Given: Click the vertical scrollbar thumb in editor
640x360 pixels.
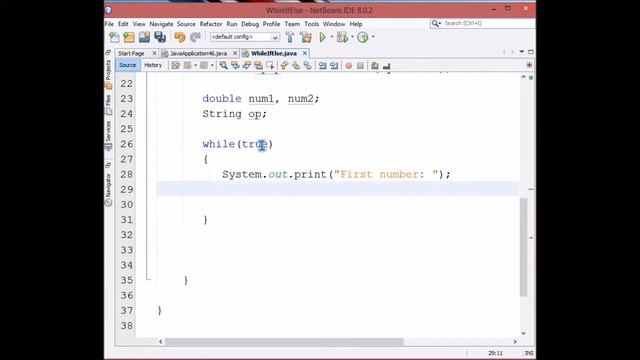Looking at the screenshot, I should tap(524, 247).
